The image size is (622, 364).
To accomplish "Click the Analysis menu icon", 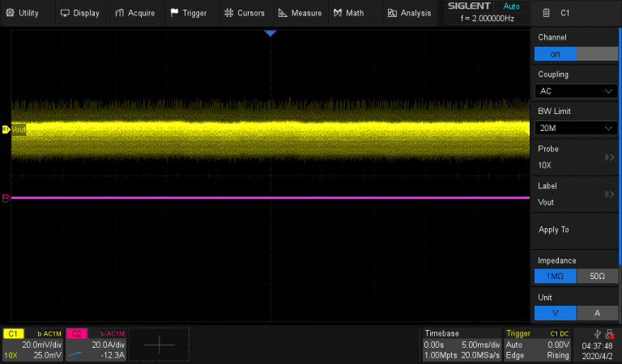I will [x=392, y=13].
